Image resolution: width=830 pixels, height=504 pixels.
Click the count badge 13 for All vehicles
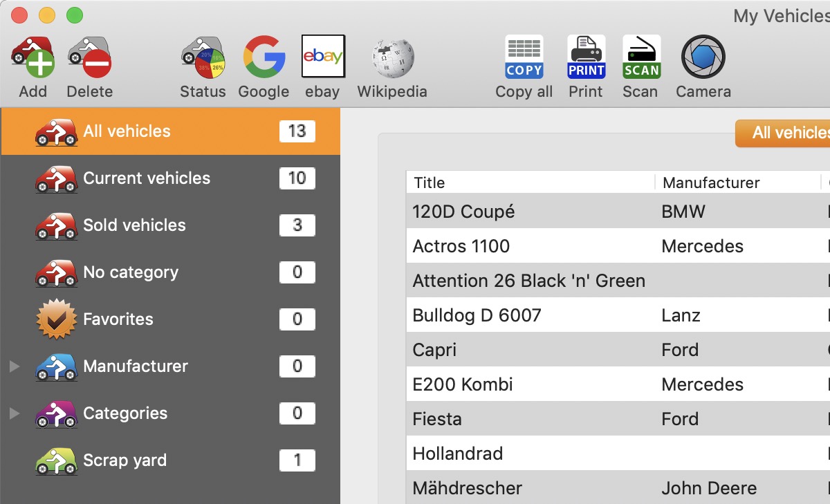297,131
